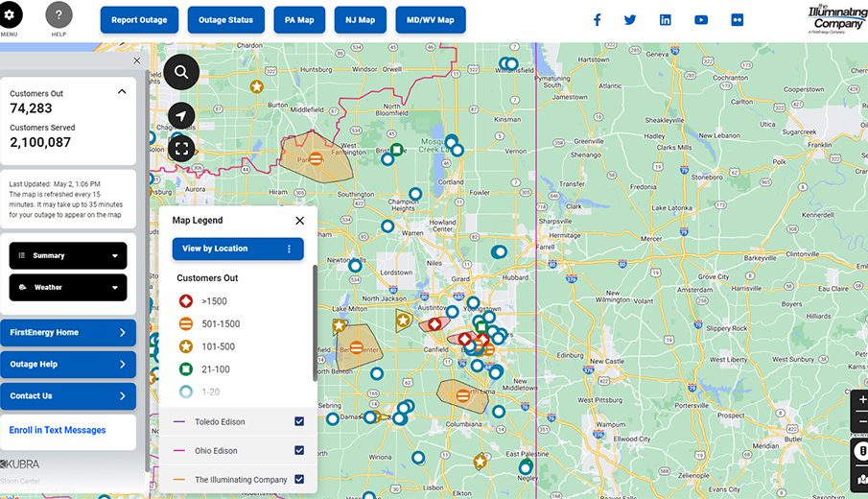
Task: Close the Map Legend panel
Action: click(299, 221)
